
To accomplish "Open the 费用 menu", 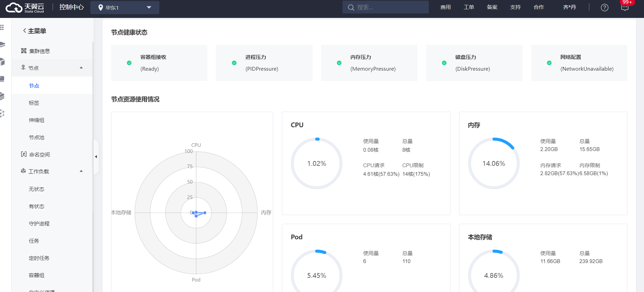I will click(446, 7).
